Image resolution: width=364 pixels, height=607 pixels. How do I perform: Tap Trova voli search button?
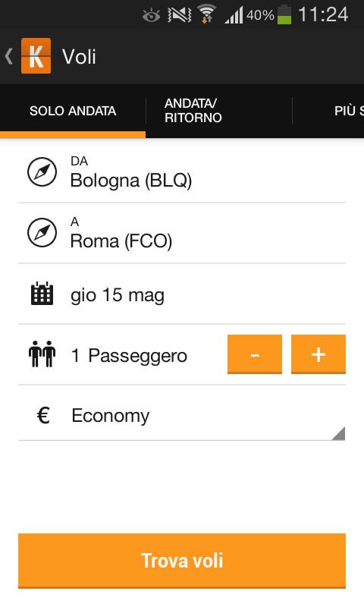pyautogui.click(x=182, y=561)
